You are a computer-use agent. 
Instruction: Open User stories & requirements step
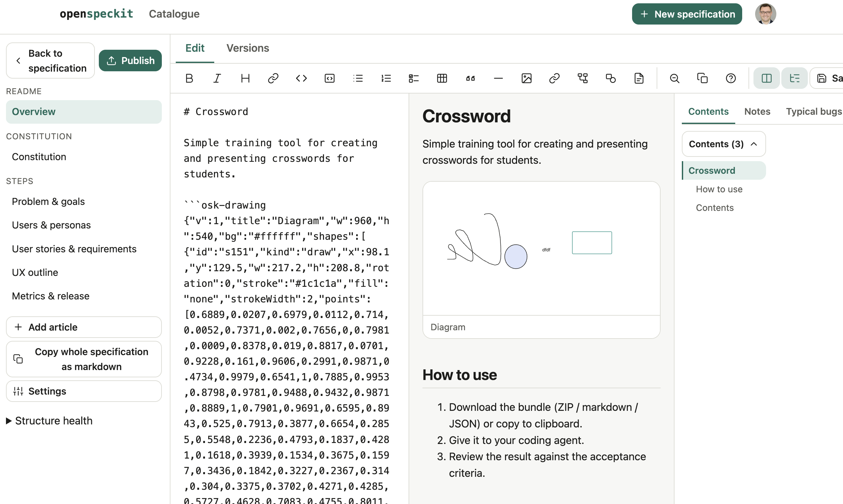pos(84,249)
